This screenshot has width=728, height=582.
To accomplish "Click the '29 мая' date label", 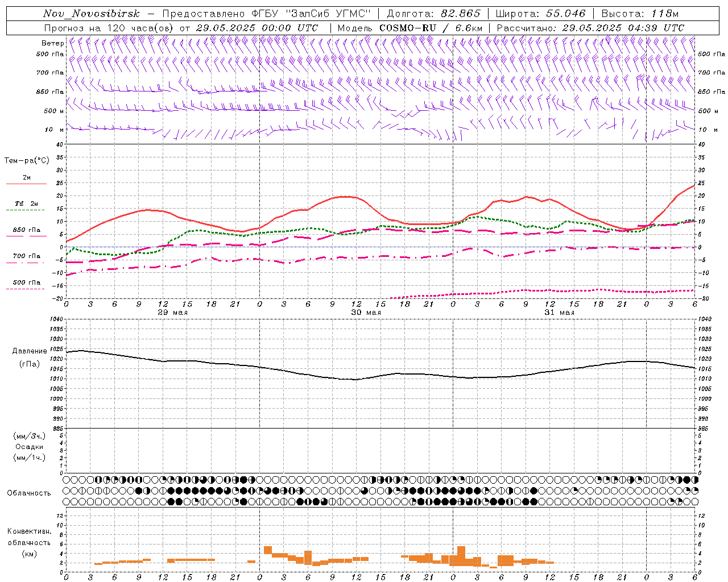I will click(172, 313).
